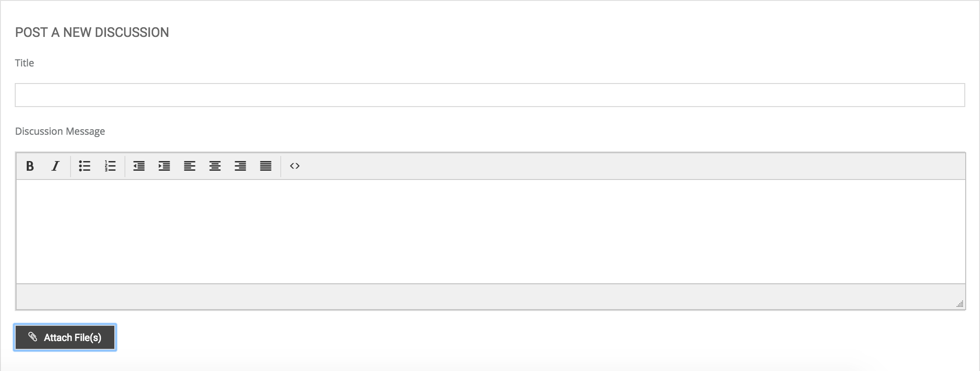Increase indent of the text
This screenshot has width=980, height=371.
164,166
